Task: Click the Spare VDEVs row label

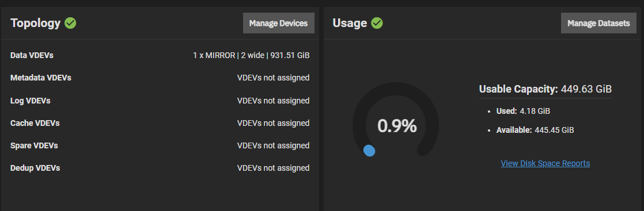Action: click(x=34, y=146)
